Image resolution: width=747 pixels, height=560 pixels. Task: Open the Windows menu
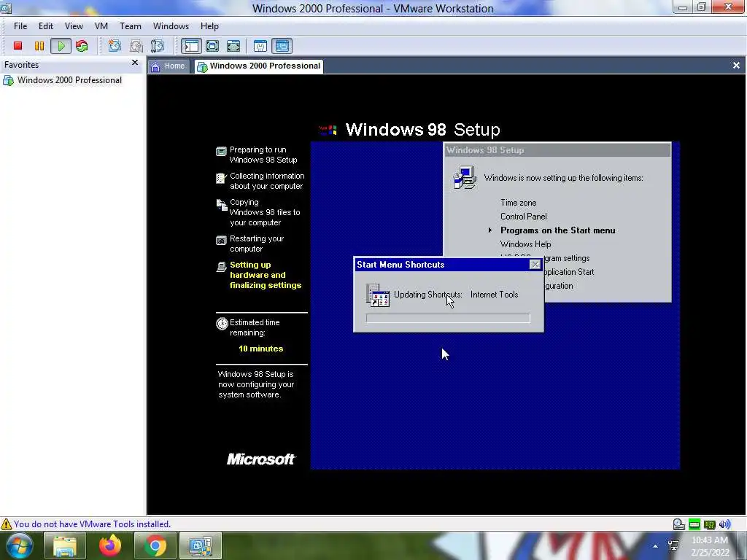tap(171, 26)
